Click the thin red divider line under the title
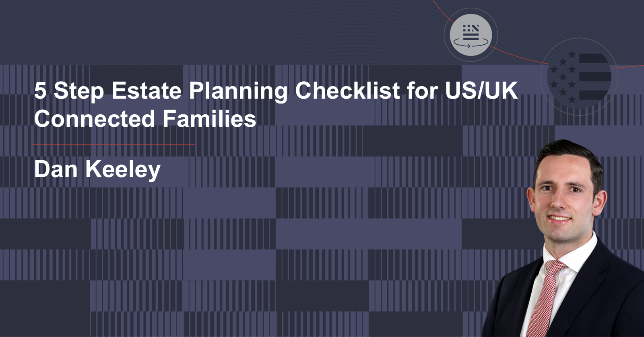The image size is (644, 337). (x=114, y=144)
